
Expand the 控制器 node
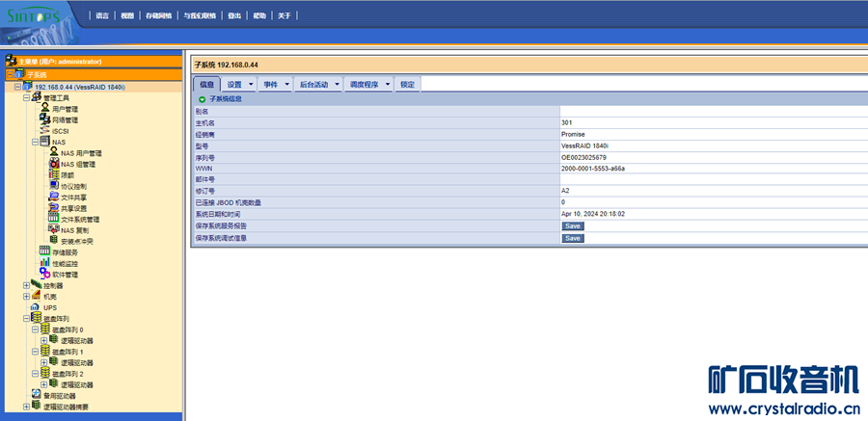(26, 285)
